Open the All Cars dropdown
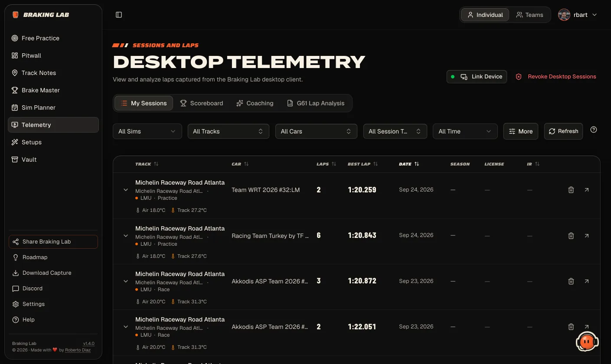 coord(316,131)
